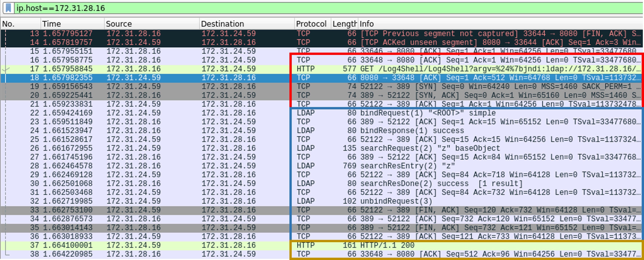Click the display filter bookmark icon
Screen dimensions: 644x260
[x=8, y=8]
